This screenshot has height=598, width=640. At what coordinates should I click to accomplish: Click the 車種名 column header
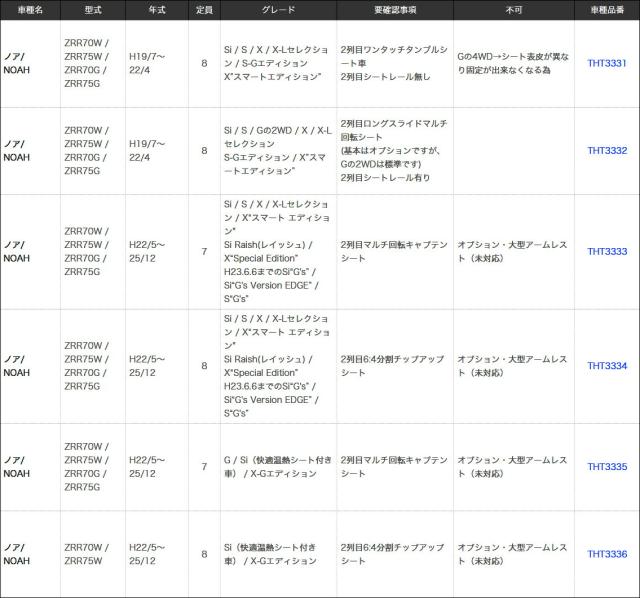tap(30, 10)
